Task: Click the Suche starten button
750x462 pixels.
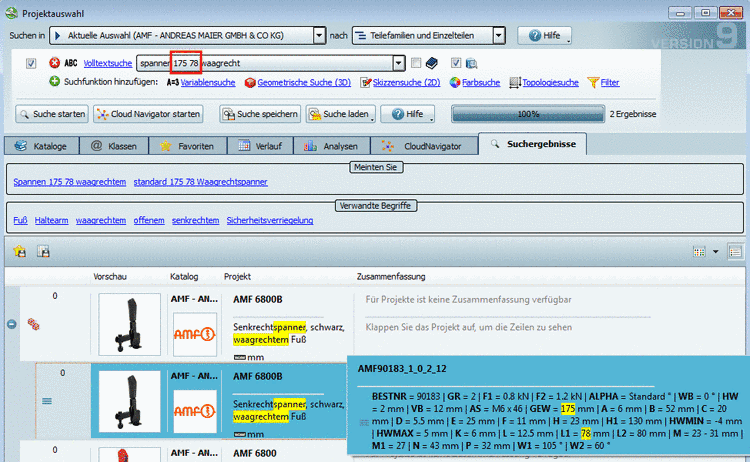Action: tap(52, 114)
